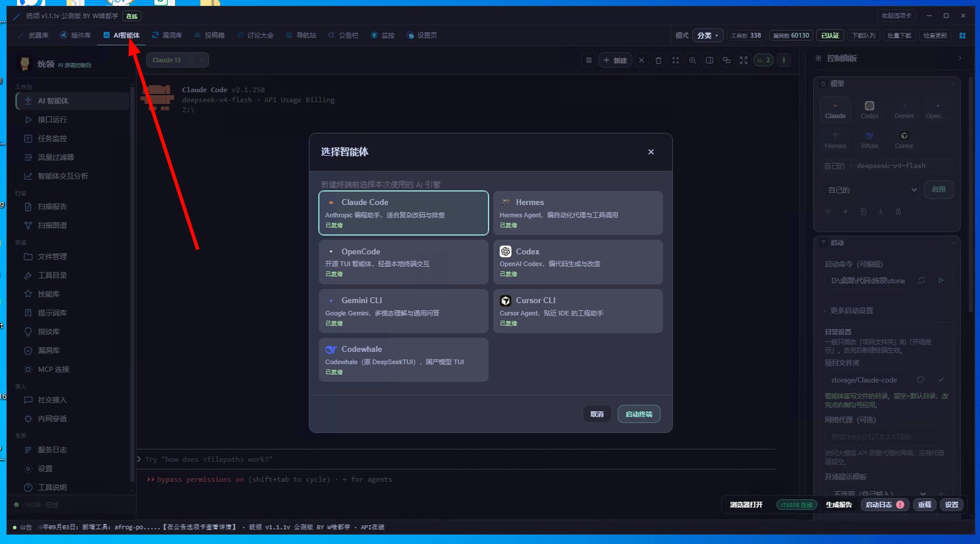The width and height of the screenshot is (980, 544).
Task: Pick the Cursor CLI agent card
Action: [578, 311]
